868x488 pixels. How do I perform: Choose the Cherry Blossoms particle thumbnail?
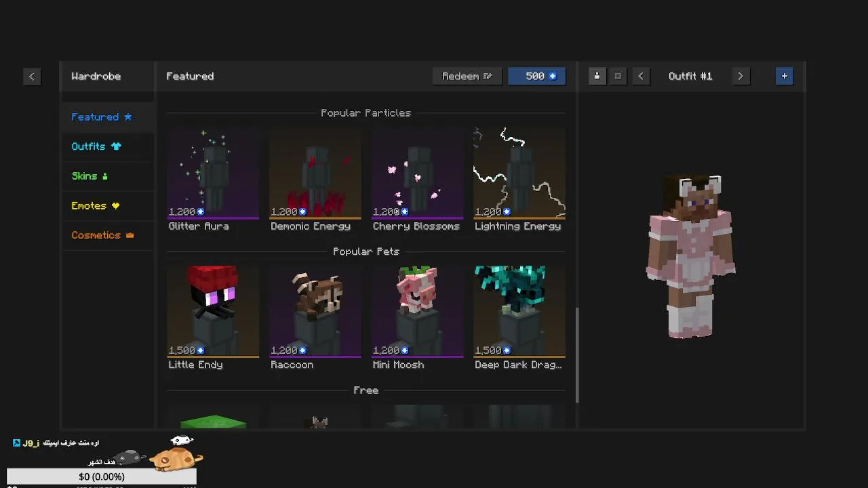418,173
